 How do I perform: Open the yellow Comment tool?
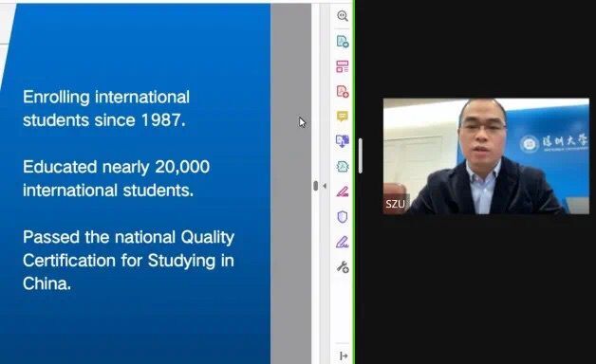coord(342,117)
